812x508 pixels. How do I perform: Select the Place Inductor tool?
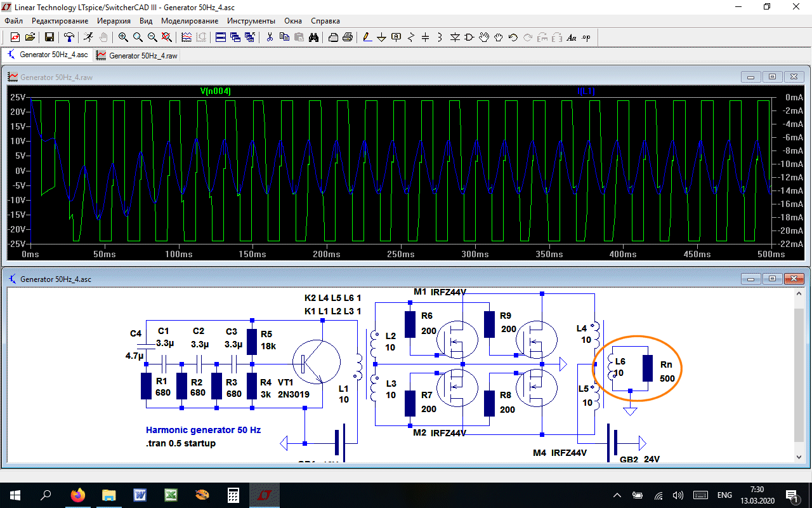(x=440, y=37)
